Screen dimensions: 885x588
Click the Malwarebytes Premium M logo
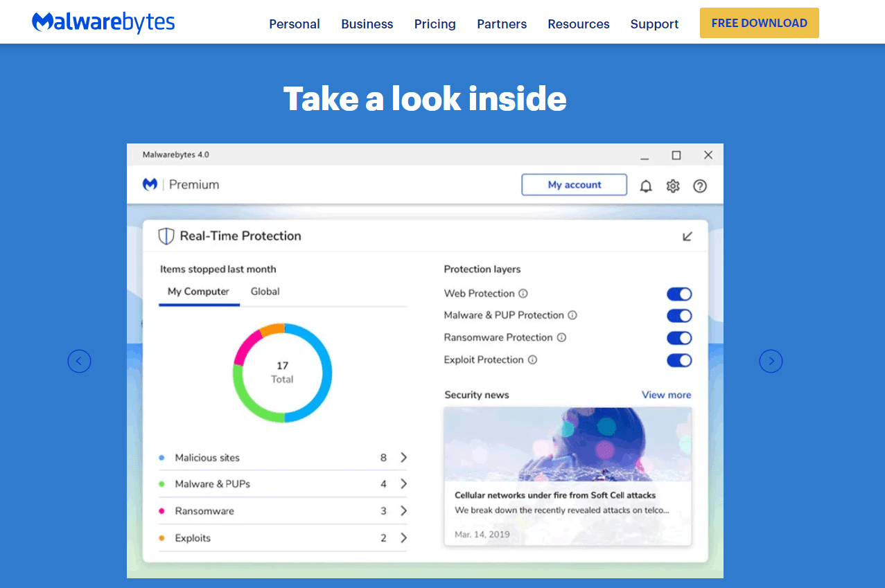150,184
